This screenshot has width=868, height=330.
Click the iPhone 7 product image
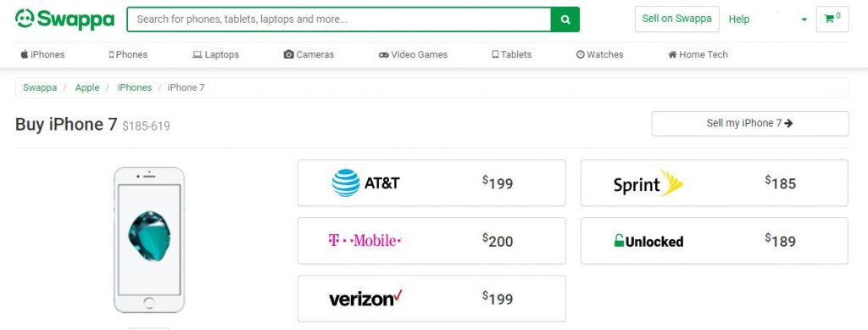tap(149, 240)
